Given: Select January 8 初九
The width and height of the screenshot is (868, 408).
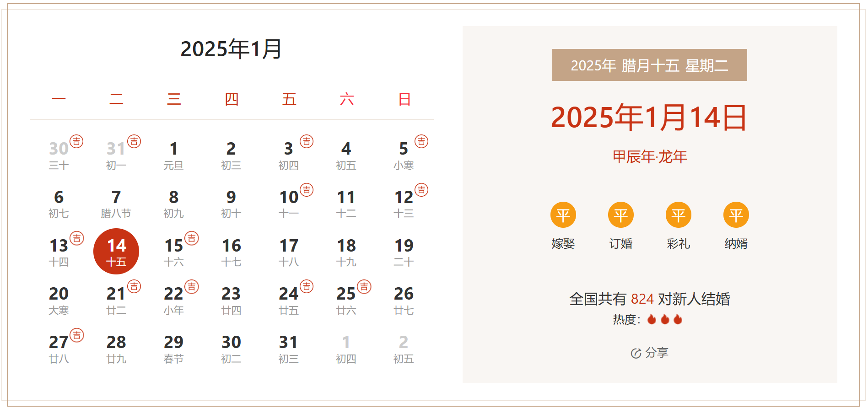Looking at the screenshot, I should pyautogui.click(x=173, y=204).
